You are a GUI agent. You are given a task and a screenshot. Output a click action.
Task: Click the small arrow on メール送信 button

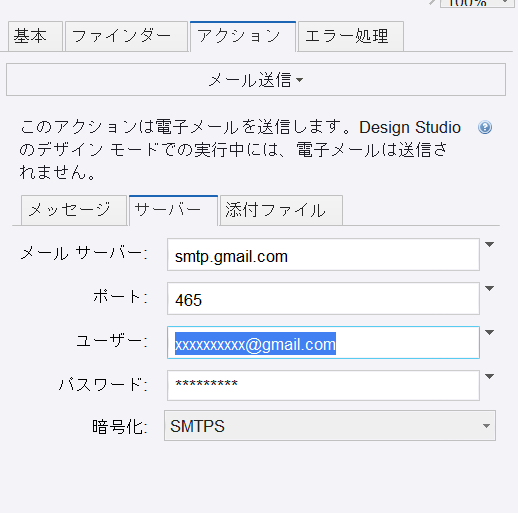299,80
